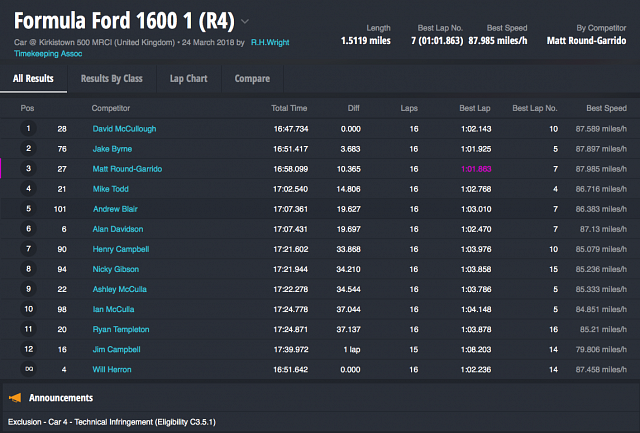This screenshot has width=640, height=433.
Task: Click the position 1 circle badge
Action: [28, 129]
